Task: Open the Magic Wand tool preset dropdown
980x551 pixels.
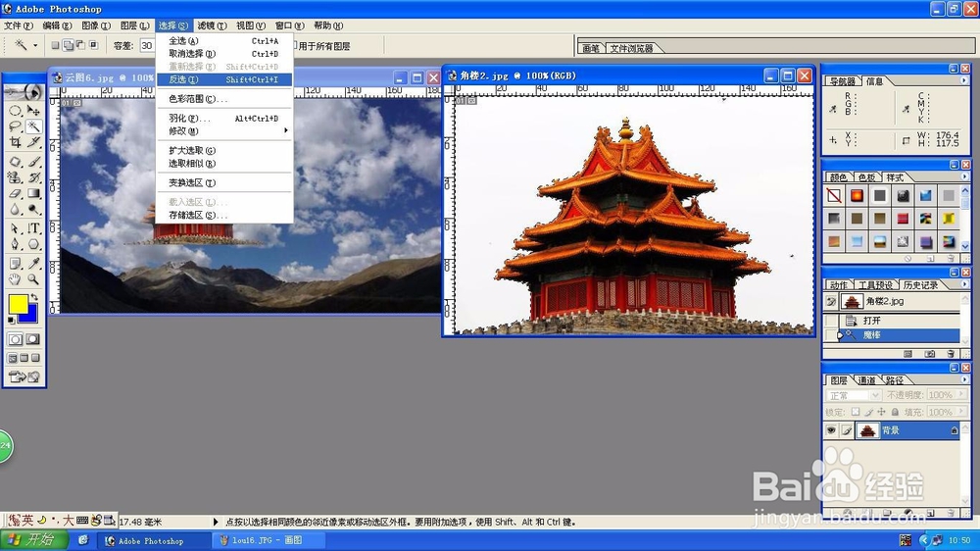Action: (35, 45)
